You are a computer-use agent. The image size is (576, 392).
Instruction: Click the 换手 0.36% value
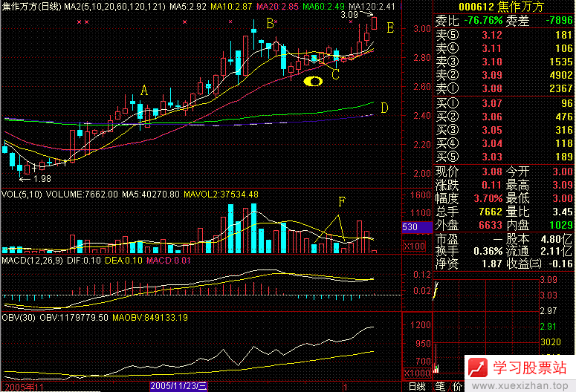tap(488, 252)
